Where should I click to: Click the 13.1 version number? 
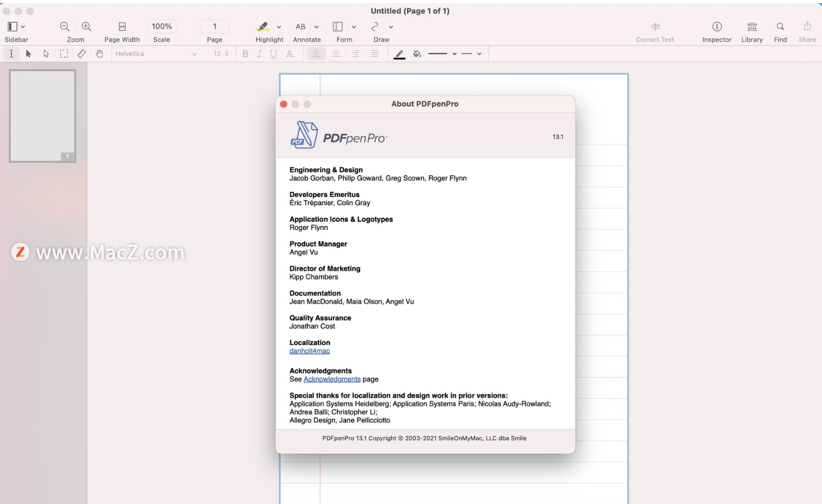[x=558, y=137]
